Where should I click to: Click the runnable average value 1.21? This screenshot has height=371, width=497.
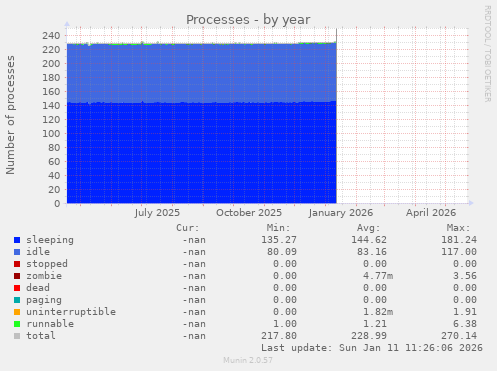tap(375, 324)
